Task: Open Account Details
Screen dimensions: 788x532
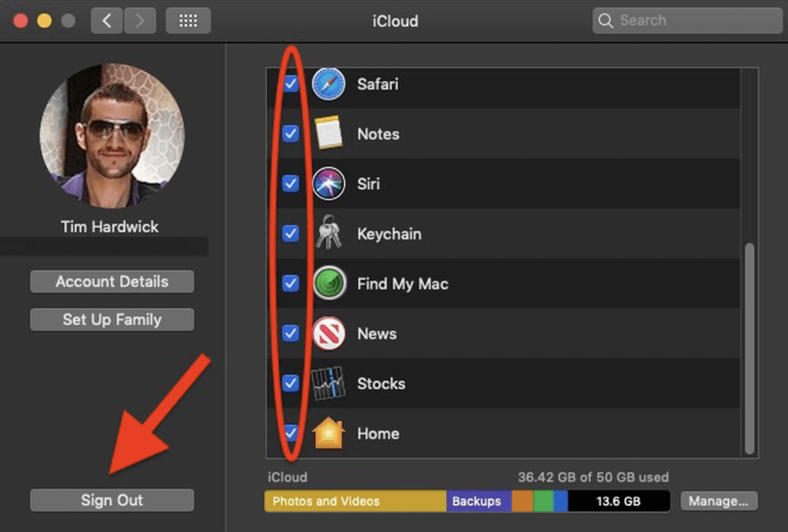Action: 111,281
